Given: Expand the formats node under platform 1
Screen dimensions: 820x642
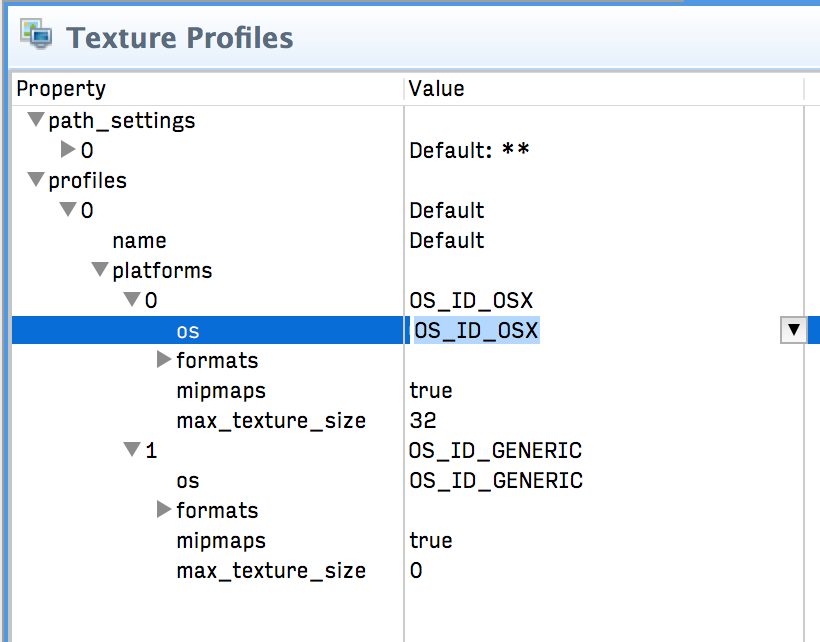Looking at the screenshot, I should click(x=163, y=509).
